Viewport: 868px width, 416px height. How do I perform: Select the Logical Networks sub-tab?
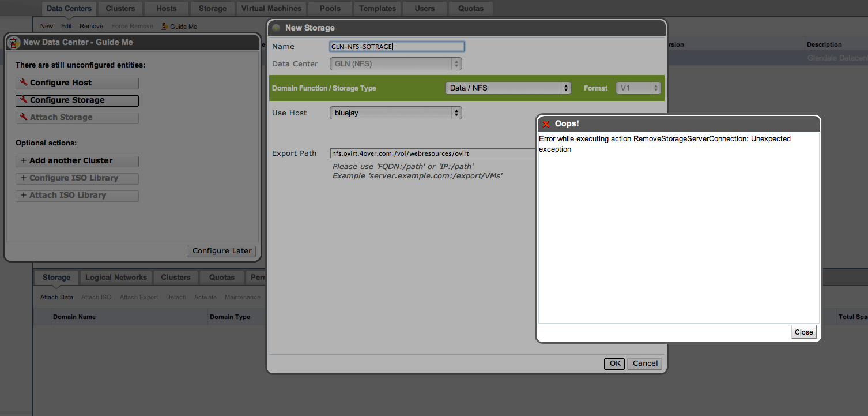click(116, 278)
